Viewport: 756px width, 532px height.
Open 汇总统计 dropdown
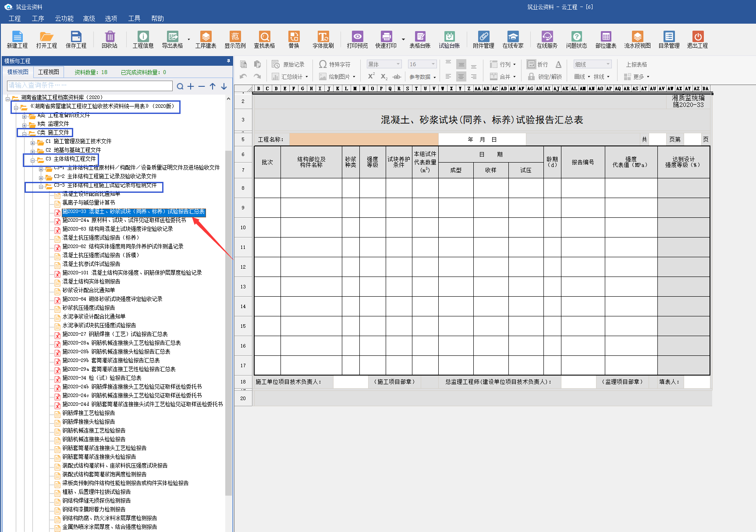coord(290,76)
